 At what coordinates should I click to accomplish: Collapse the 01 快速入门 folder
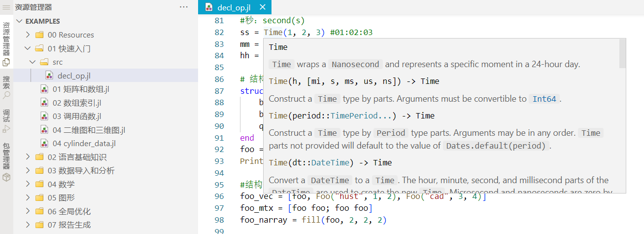(28, 49)
